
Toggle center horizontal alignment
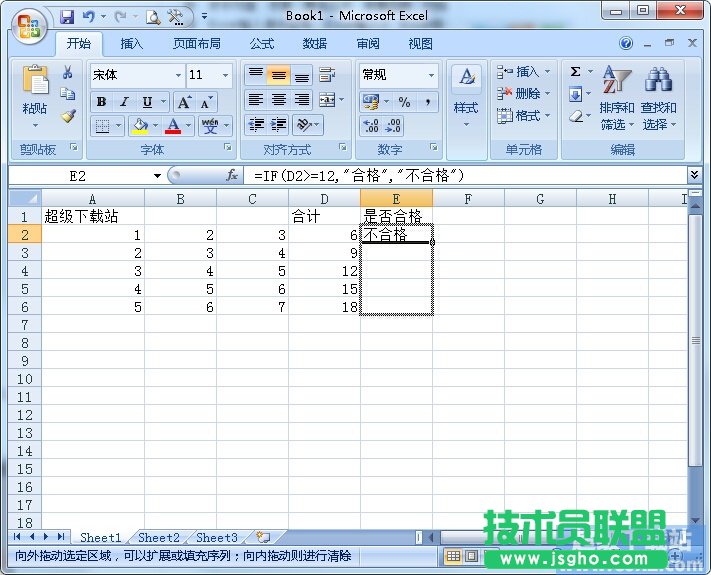(x=279, y=100)
